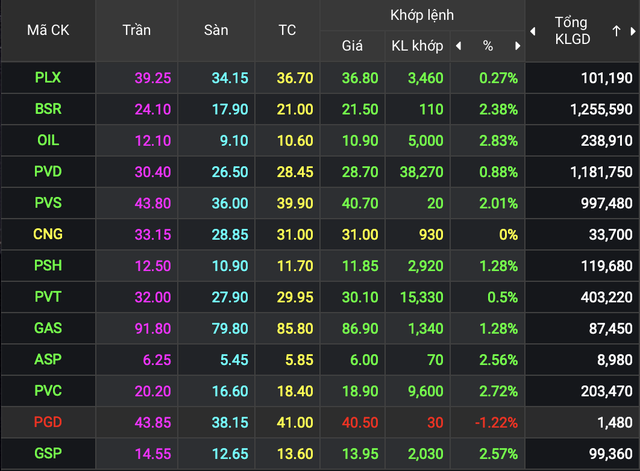Open the BSR stock symbol
The width and height of the screenshot is (640, 471).
(47, 108)
